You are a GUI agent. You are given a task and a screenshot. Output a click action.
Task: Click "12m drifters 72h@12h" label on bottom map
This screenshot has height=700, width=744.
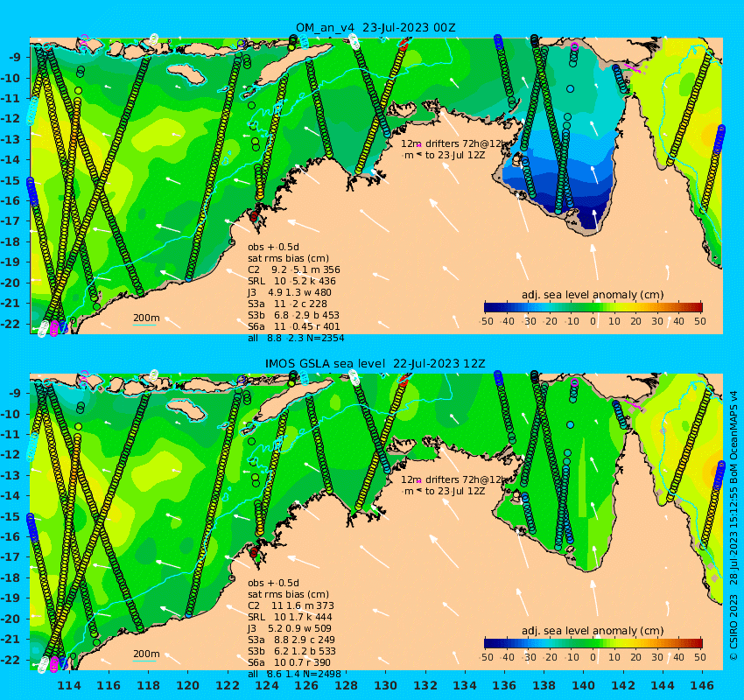453,479
